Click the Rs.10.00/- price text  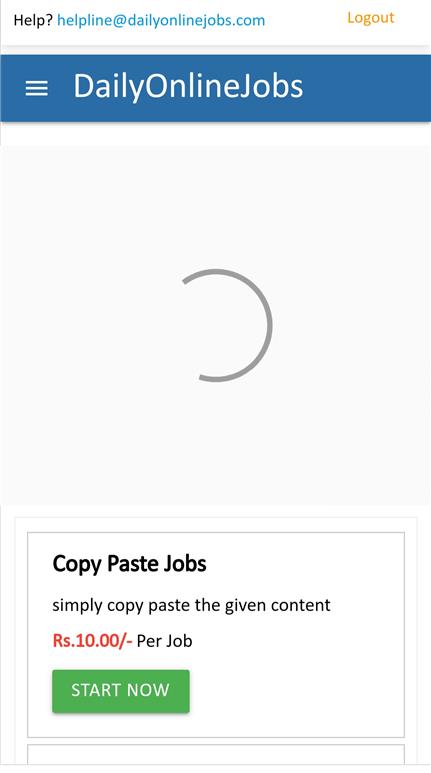click(x=92, y=640)
